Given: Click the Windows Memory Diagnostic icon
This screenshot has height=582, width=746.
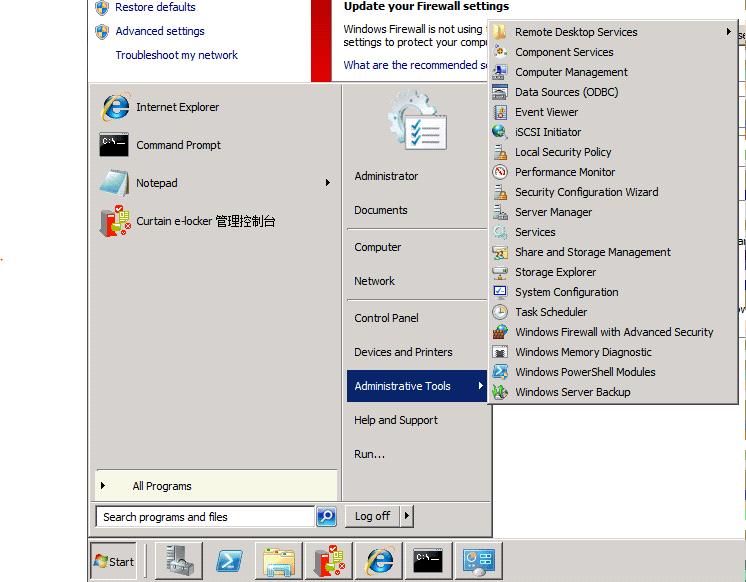Looking at the screenshot, I should click(500, 352).
